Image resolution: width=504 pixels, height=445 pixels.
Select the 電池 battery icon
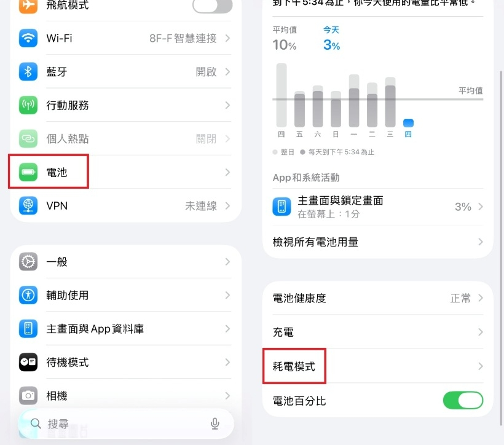pyautogui.click(x=28, y=172)
